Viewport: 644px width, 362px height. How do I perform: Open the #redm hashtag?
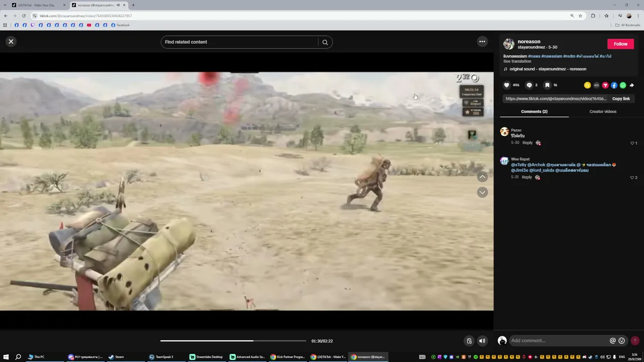click(569, 56)
